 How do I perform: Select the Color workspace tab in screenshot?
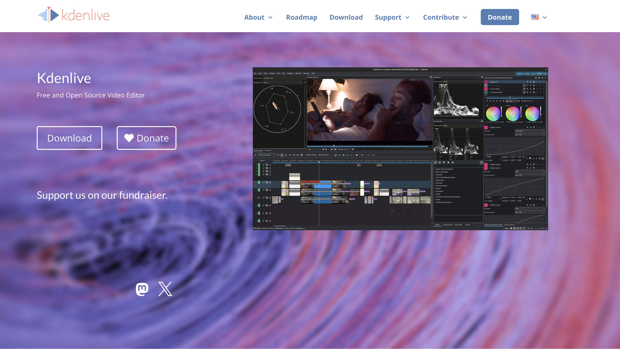[539, 74]
